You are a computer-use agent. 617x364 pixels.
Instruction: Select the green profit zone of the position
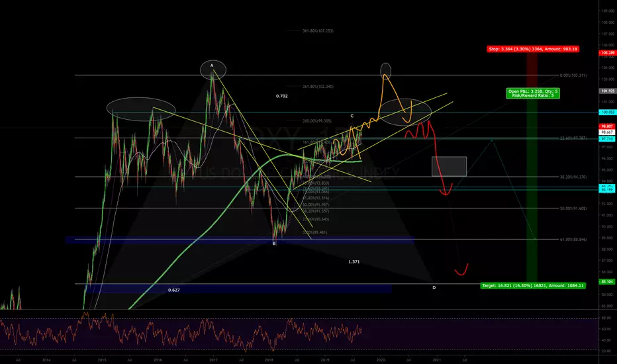pyautogui.click(x=532, y=187)
